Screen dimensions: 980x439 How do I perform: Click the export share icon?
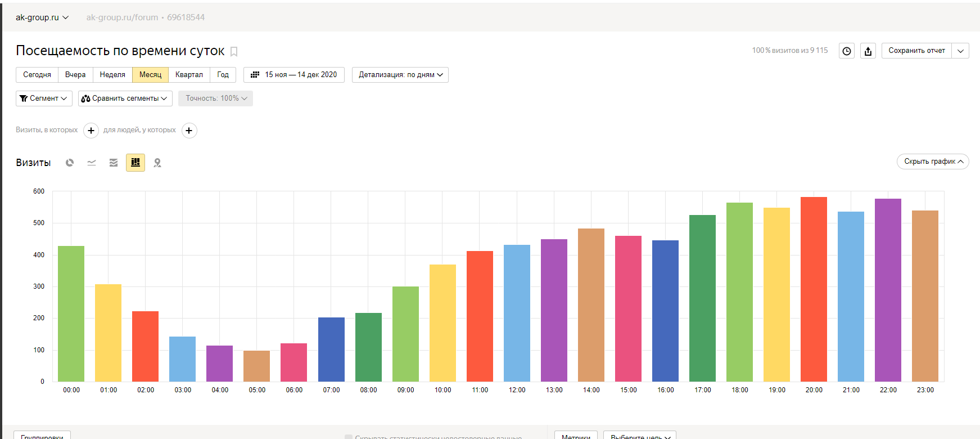868,51
